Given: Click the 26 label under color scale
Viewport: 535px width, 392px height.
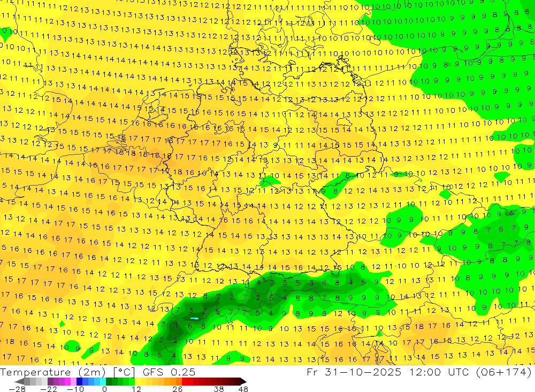Looking at the screenshot, I should tap(178, 389).
